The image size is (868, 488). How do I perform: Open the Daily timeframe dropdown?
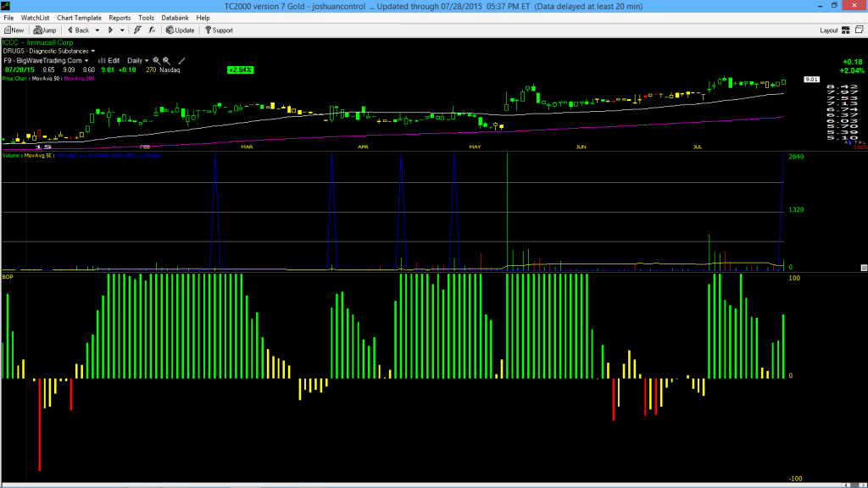[138, 61]
